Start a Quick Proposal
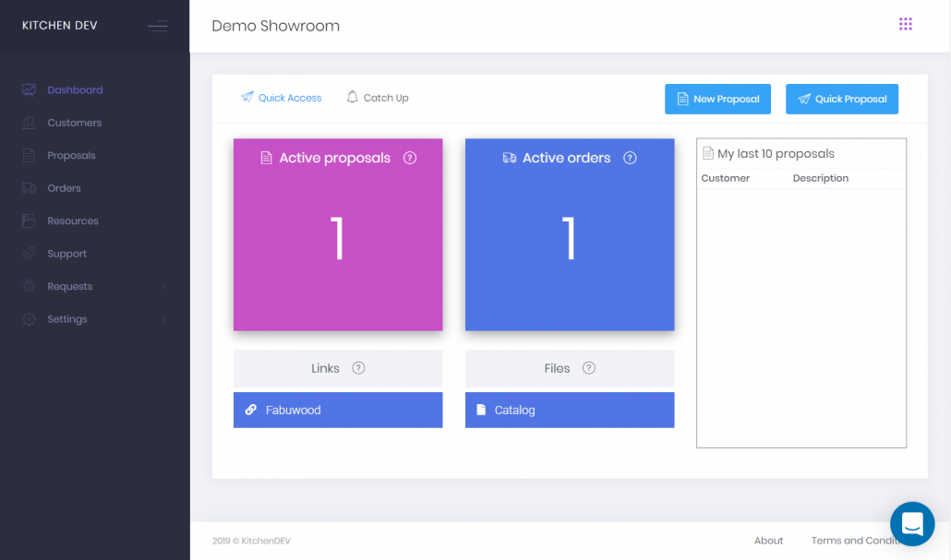 pyautogui.click(x=841, y=99)
